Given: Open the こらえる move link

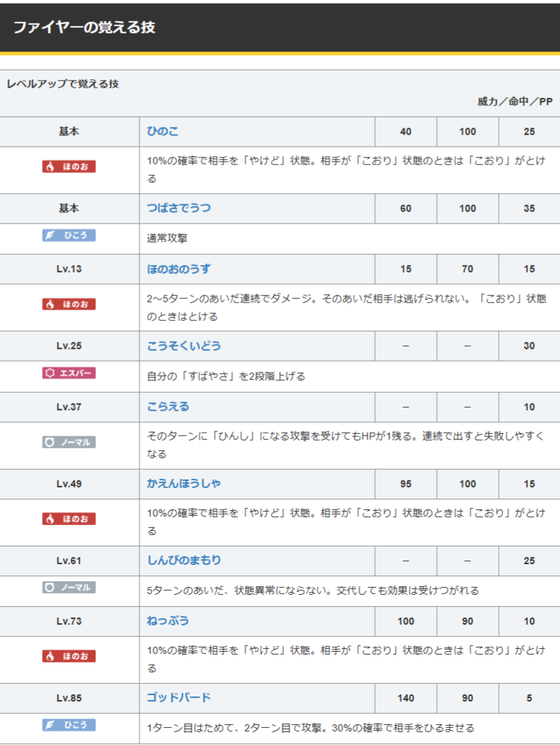Looking at the screenshot, I should pos(168,407).
